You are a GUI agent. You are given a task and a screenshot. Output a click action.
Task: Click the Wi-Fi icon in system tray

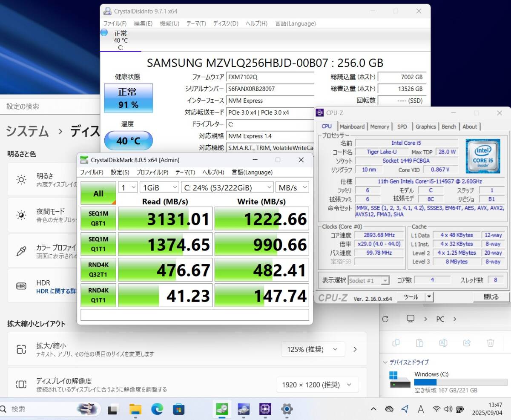click(x=436, y=409)
